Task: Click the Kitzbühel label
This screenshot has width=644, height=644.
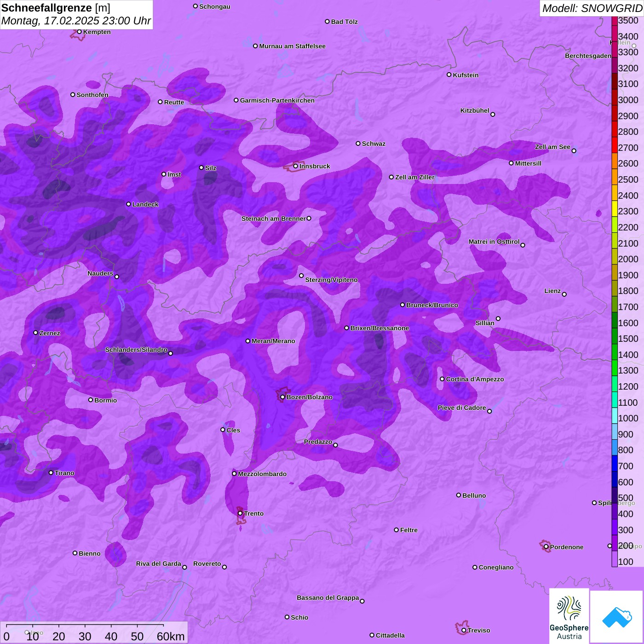Action: (475, 110)
